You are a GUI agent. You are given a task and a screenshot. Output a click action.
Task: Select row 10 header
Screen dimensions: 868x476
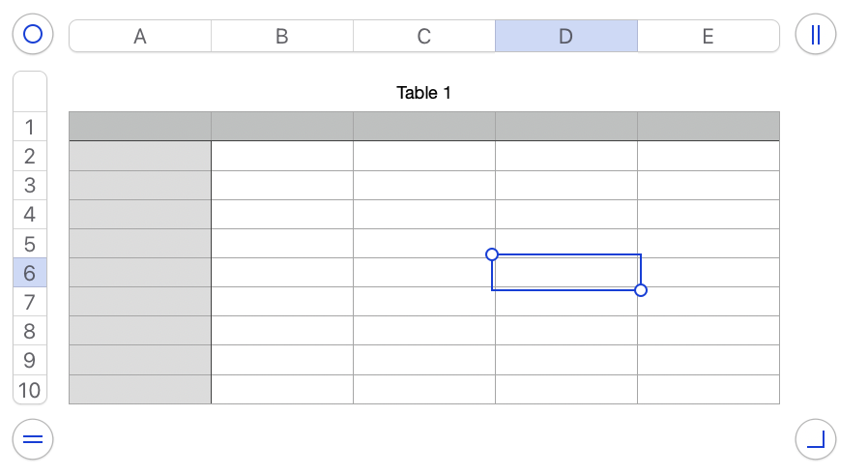point(30,390)
